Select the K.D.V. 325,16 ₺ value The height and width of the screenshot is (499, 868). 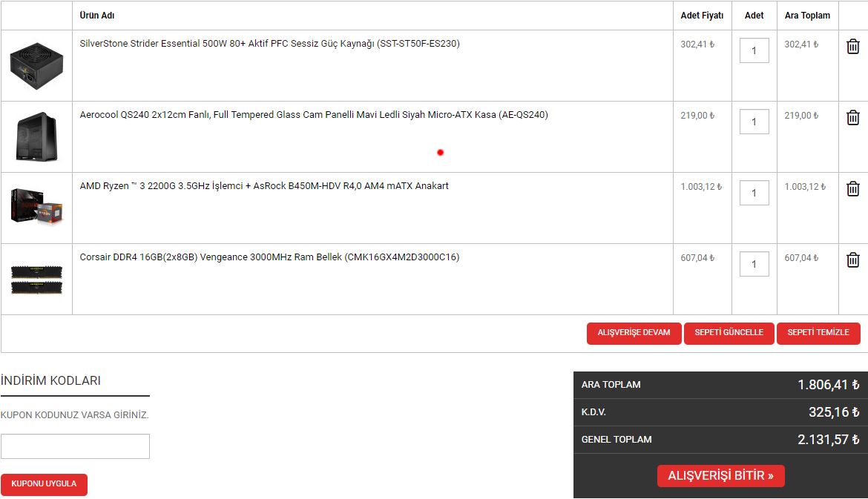pyautogui.click(x=834, y=412)
